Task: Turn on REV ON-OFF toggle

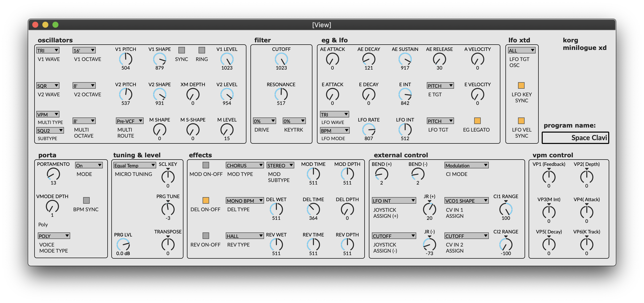Action: coord(206,236)
